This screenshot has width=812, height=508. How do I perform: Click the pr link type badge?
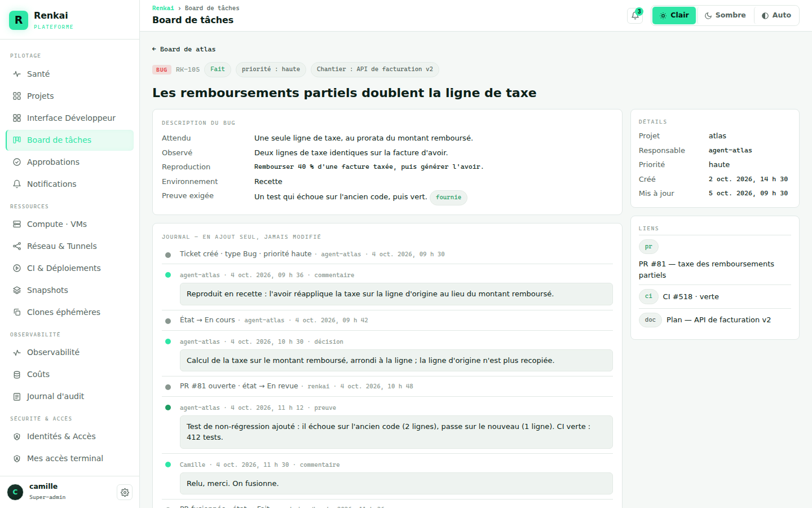tap(648, 247)
